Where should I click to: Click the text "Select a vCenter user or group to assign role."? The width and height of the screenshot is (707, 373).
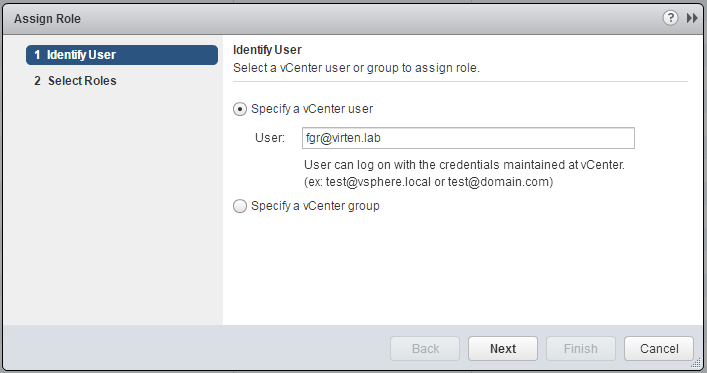pos(356,68)
